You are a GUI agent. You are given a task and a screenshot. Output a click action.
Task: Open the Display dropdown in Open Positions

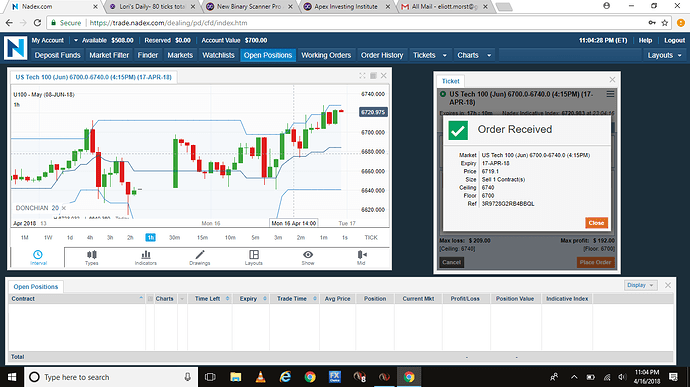pyautogui.click(x=640, y=285)
